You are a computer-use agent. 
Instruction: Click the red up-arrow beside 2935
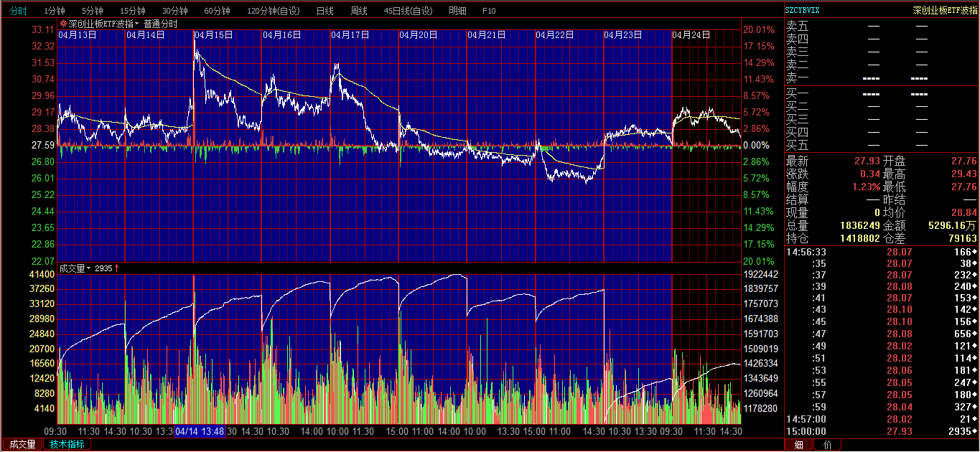(x=117, y=268)
